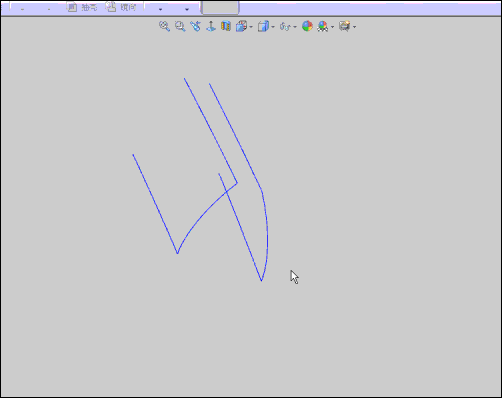Click the View Orientation cube icon
The width and height of the screenshot is (502, 398).
241,26
